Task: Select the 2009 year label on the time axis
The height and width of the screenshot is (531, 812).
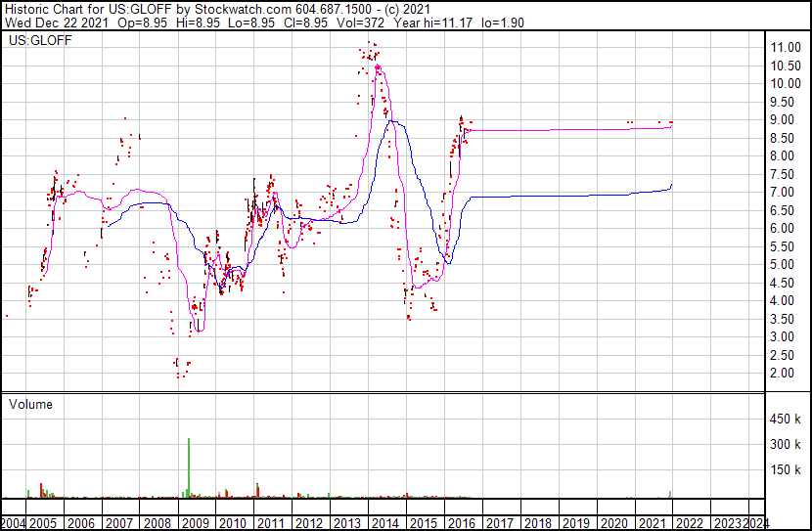Action: pos(195,523)
